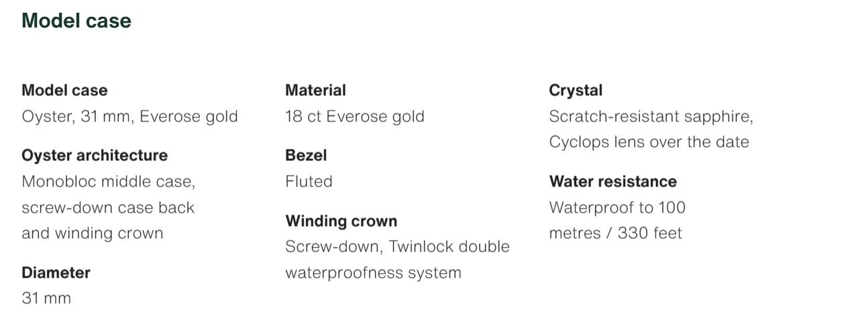This screenshot has width=868, height=322.
Task: Click the Oyster architecture label
Action: tap(95, 155)
